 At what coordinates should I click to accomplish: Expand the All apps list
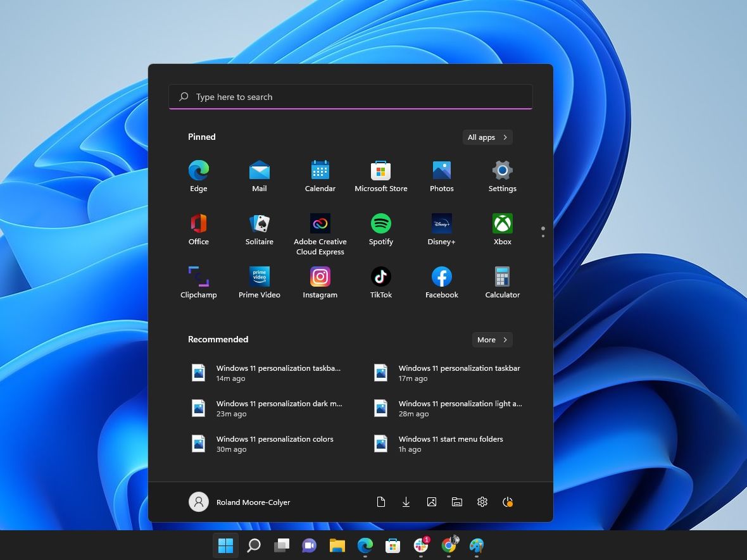pos(487,137)
